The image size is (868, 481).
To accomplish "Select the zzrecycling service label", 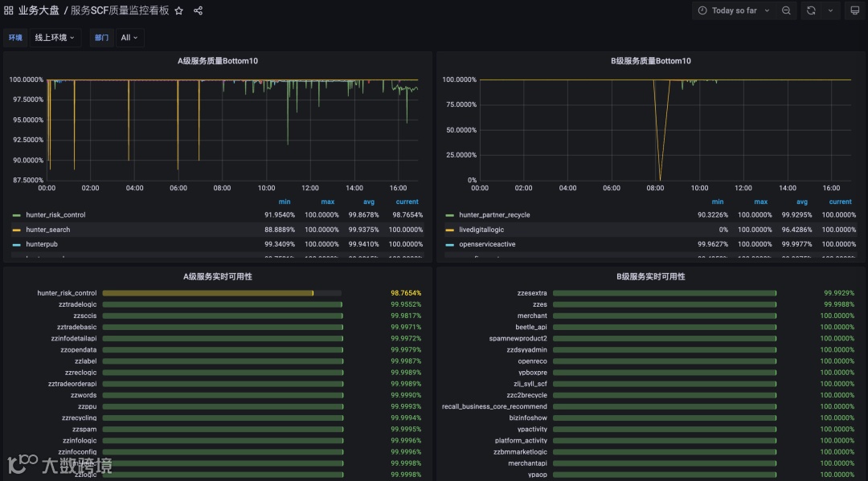I will [79, 418].
